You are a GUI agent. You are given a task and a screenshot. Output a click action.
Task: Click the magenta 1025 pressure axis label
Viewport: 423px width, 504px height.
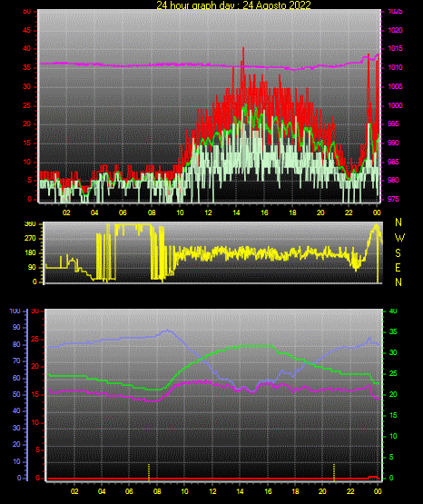pos(395,11)
